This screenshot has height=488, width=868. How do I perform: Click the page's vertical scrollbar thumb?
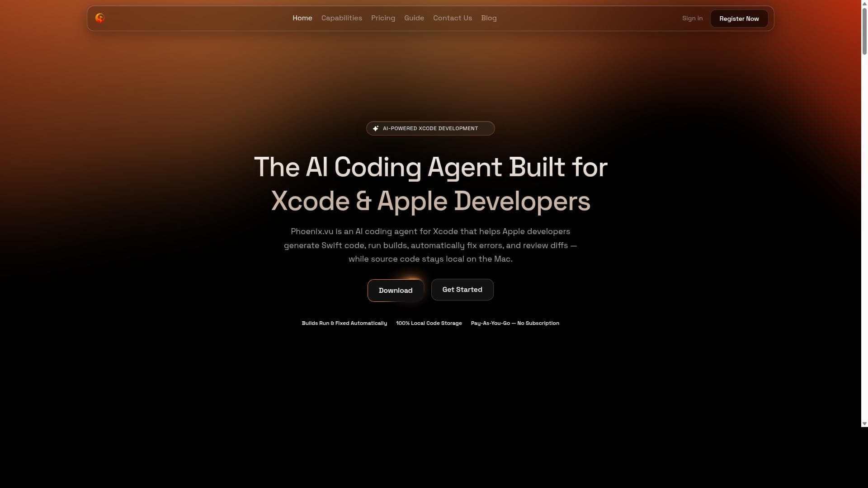864,31
